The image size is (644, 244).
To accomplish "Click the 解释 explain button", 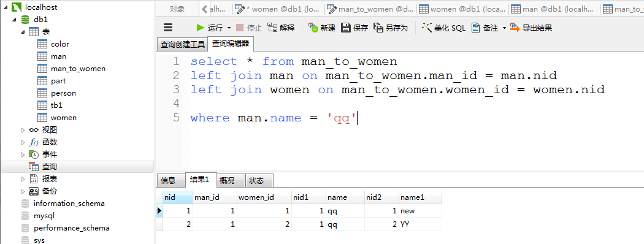I will (x=282, y=28).
